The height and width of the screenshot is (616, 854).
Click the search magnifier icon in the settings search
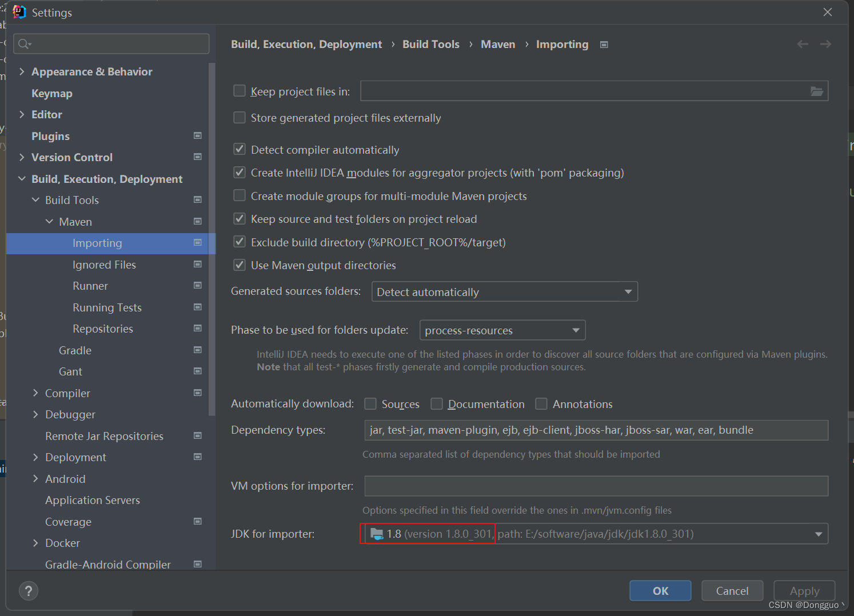[x=24, y=44]
